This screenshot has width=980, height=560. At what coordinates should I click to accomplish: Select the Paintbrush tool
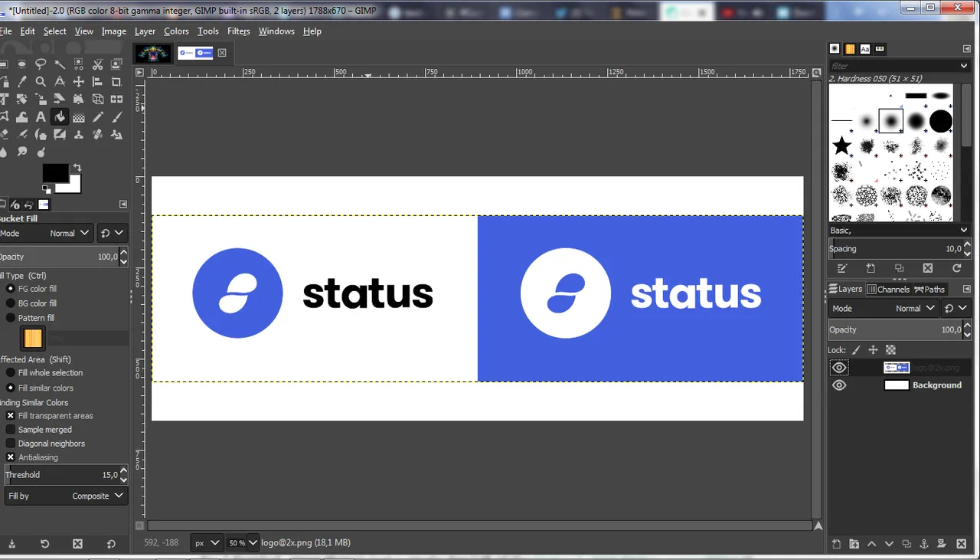pos(116,117)
